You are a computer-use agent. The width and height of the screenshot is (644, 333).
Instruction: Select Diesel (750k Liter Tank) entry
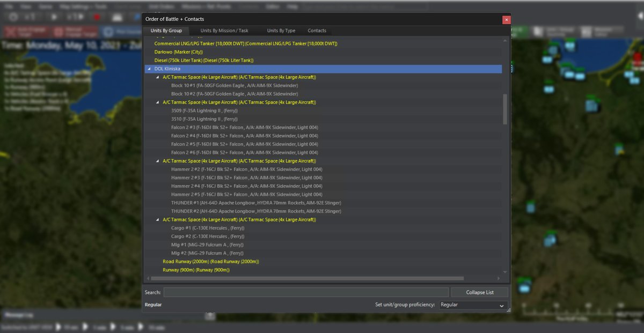coord(323,61)
